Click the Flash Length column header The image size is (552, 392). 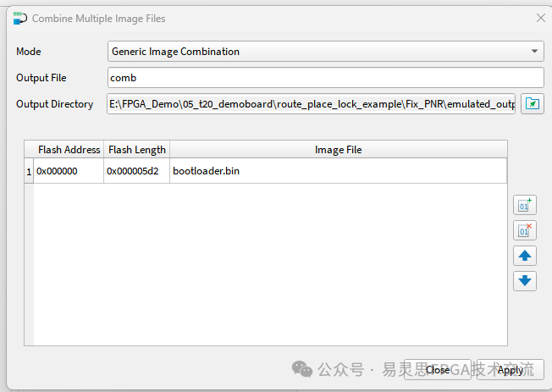[x=136, y=150]
